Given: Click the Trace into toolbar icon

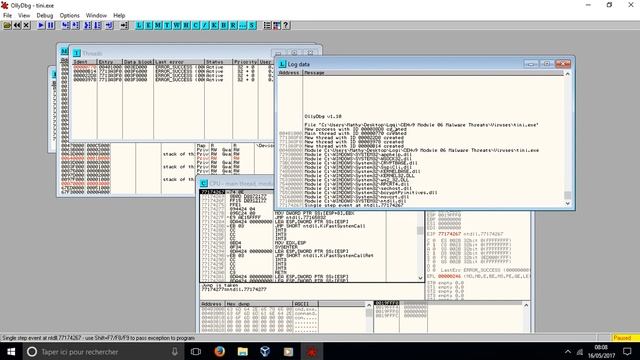Looking at the screenshot, I should [87, 25].
